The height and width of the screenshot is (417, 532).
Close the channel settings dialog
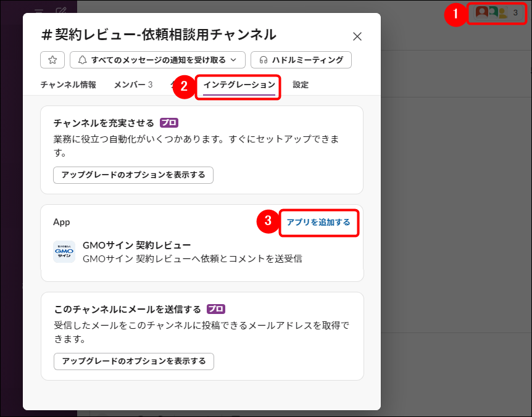357,36
